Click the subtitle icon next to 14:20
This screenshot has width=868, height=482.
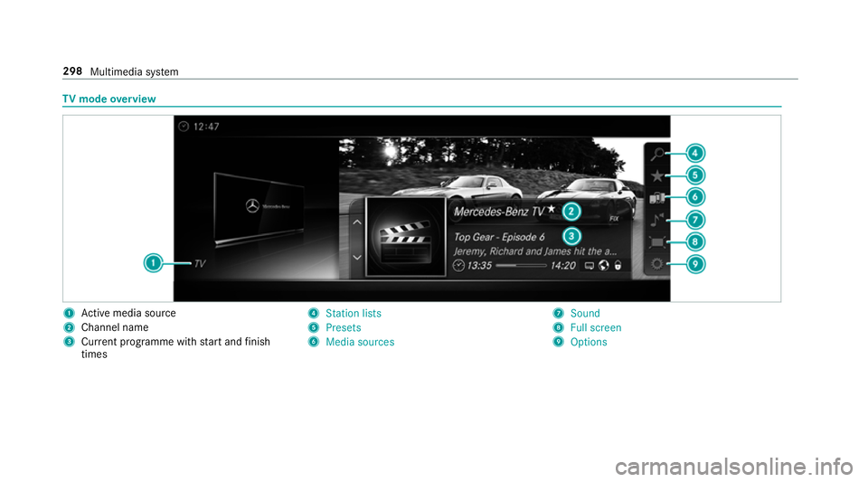coord(589,266)
